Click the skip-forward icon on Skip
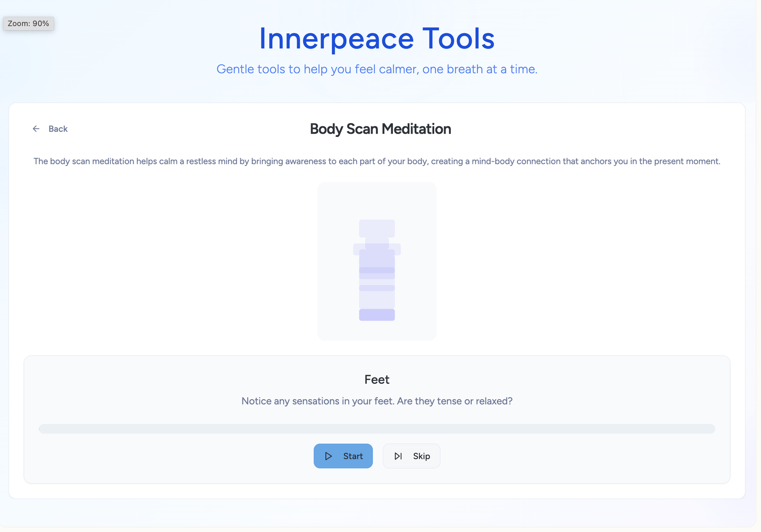 [398, 456]
